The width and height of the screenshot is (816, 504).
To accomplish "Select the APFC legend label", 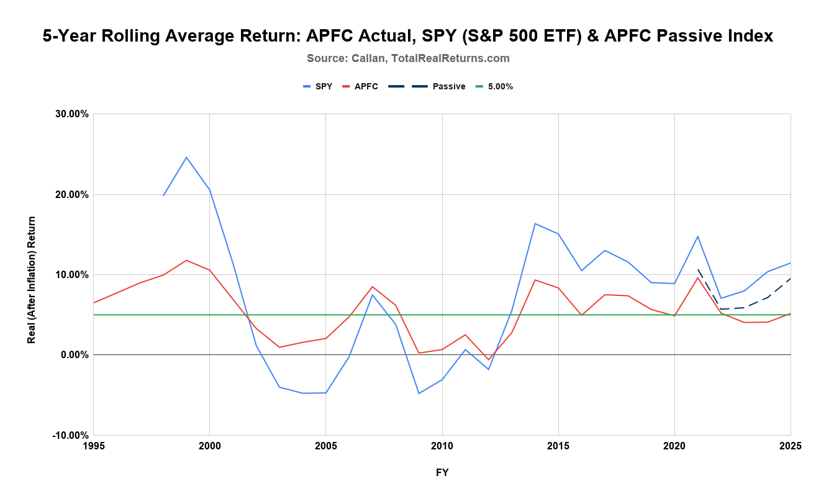I will pyautogui.click(x=366, y=87).
